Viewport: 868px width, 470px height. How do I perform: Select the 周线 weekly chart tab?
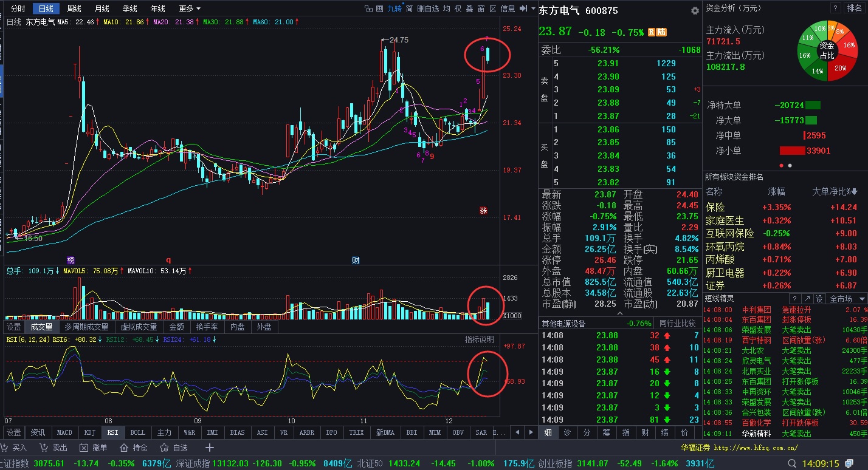[74, 9]
